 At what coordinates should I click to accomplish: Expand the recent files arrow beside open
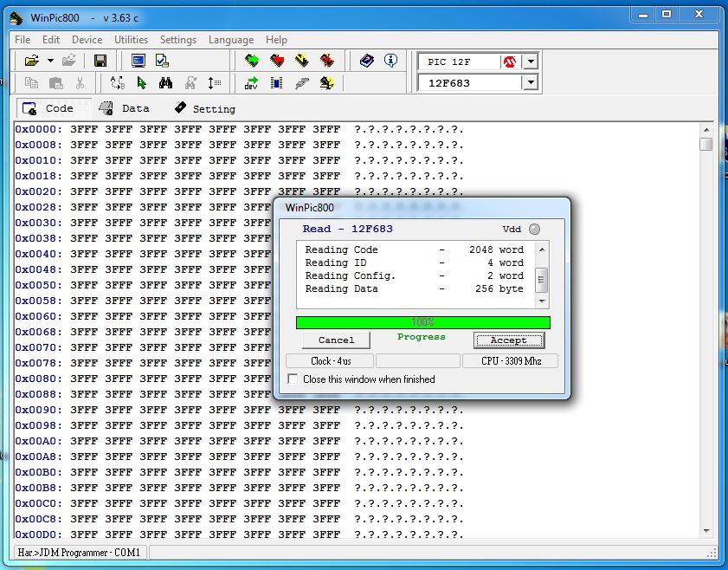[x=50, y=61]
